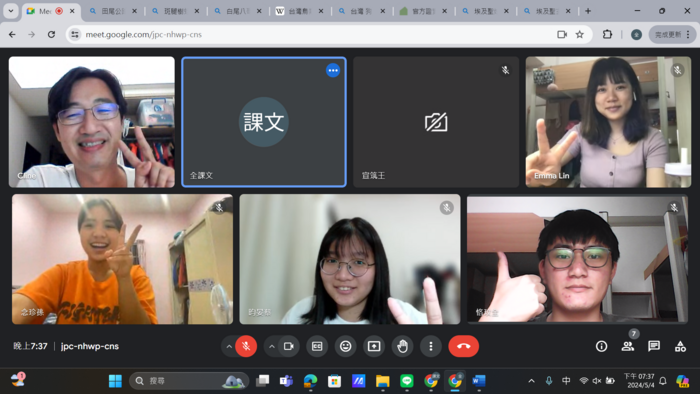The height and width of the screenshot is (394, 700).
Task: Select the camera-off participant tile
Action: pos(436,122)
